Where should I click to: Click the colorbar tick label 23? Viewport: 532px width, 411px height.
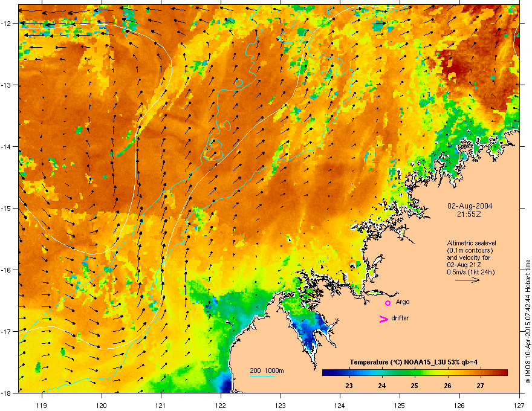click(349, 386)
